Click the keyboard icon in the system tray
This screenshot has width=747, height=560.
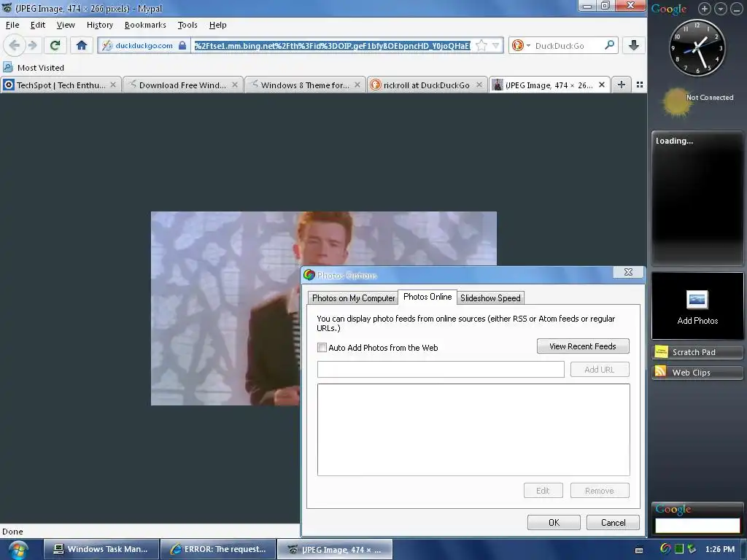639,550
